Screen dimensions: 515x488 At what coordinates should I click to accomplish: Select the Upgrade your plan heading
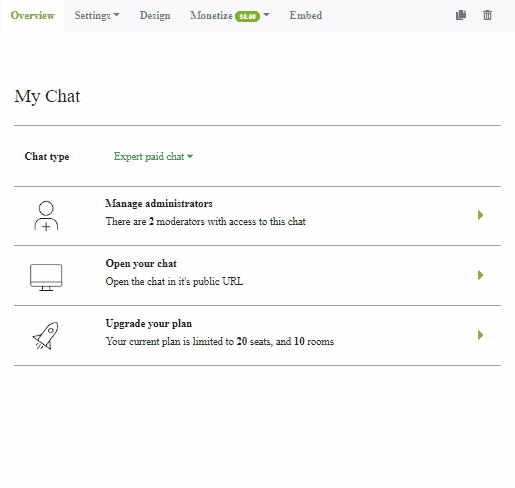(x=149, y=324)
